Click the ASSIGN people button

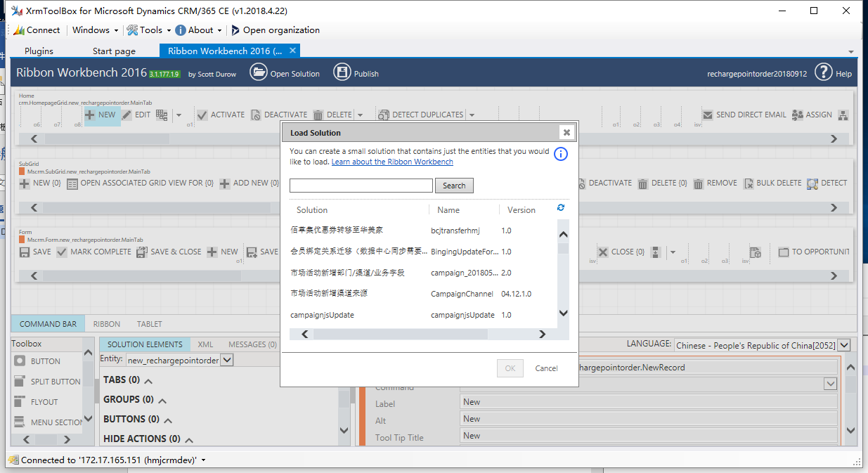[812, 115]
